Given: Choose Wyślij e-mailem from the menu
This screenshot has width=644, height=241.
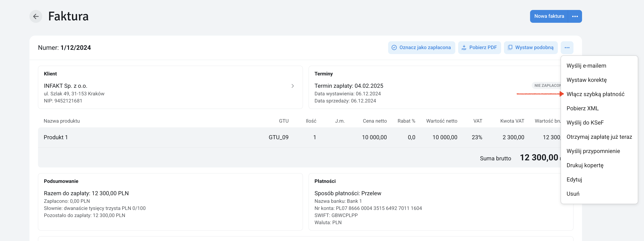Looking at the screenshot, I should [599, 66].
